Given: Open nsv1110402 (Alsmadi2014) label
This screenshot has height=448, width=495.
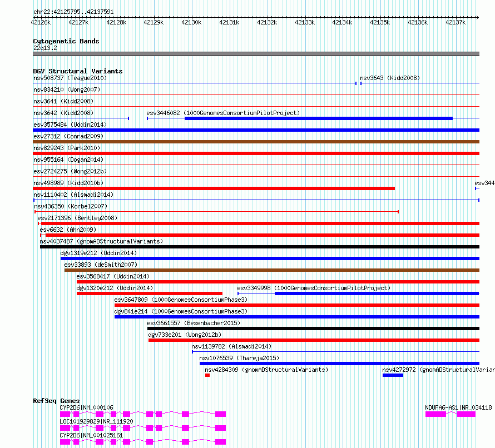Looking at the screenshot, I should 73,195.
